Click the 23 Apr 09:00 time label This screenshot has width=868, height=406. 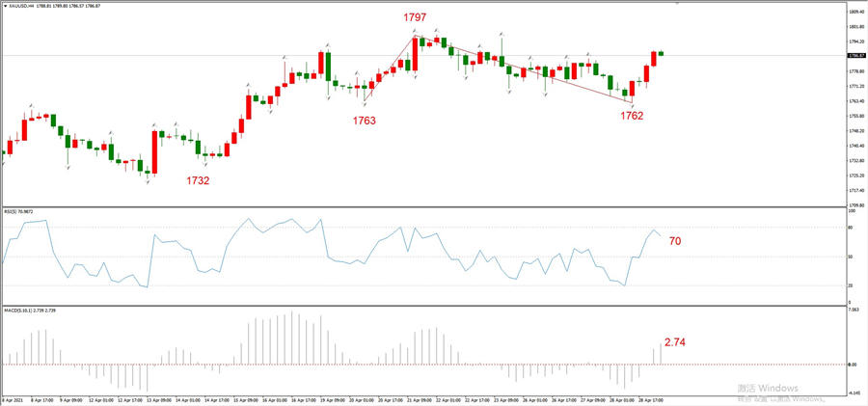click(506, 400)
